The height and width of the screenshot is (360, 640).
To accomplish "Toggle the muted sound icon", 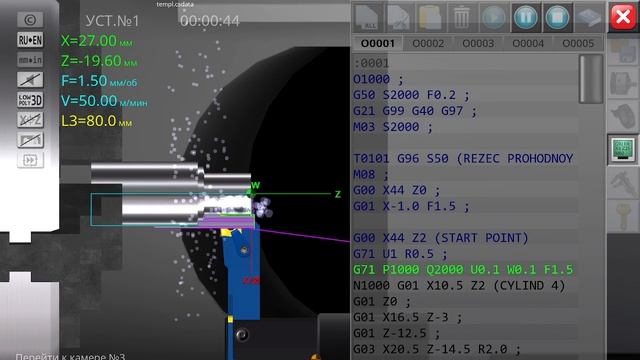I will (x=30, y=80).
